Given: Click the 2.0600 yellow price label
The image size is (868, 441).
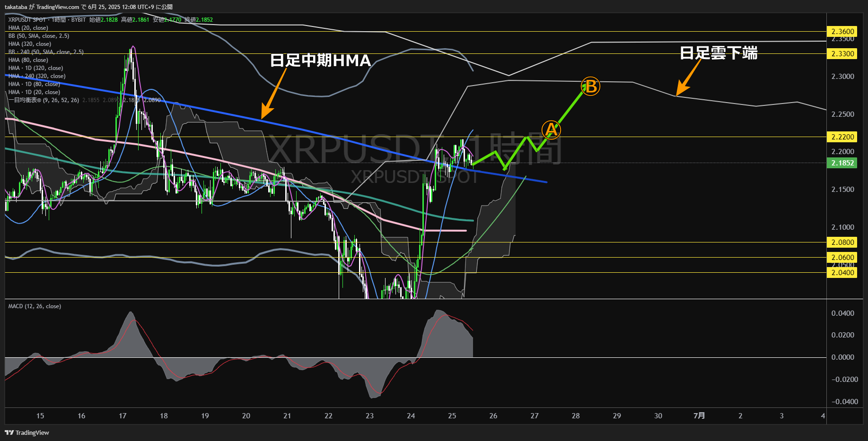Looking at the screenshot, I should click(x=842, y=258).
